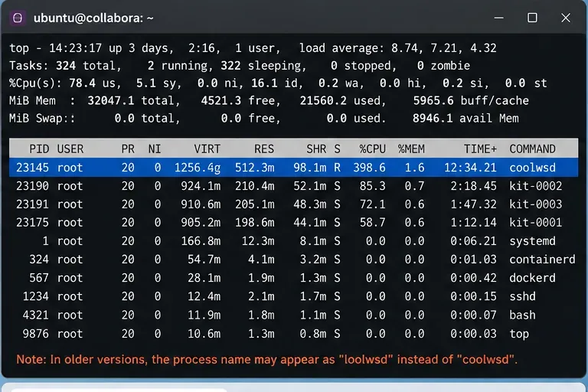Click the 78.4 us CPU value
Screen dimensions: 588x392
click(82, 83)
